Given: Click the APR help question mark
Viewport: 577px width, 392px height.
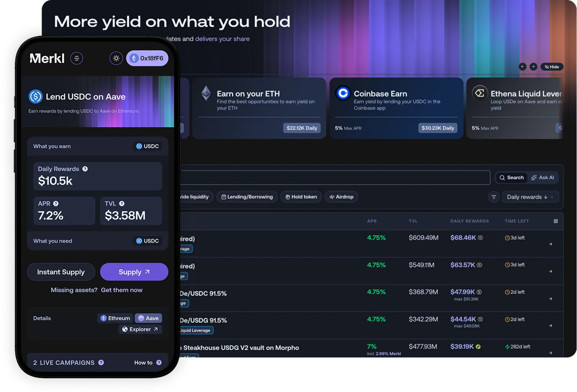Looking at the screenshot, I should (x=56, y=203).
